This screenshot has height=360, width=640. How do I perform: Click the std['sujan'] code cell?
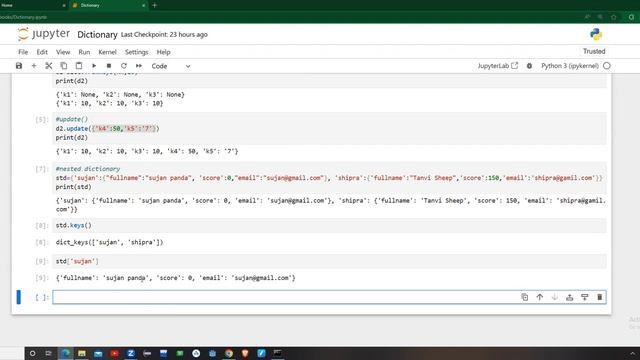pyautogui.click(x=329, y=261)
